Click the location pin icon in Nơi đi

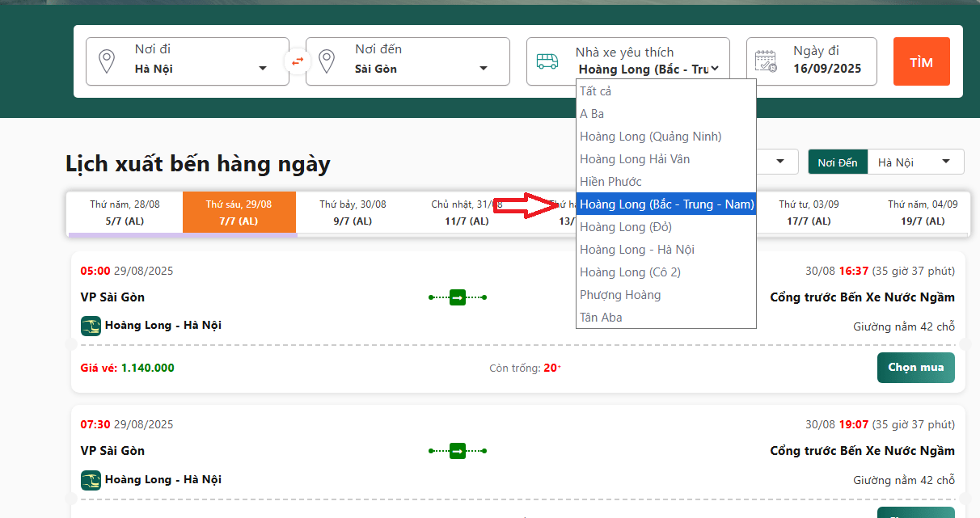coord(107,61)
